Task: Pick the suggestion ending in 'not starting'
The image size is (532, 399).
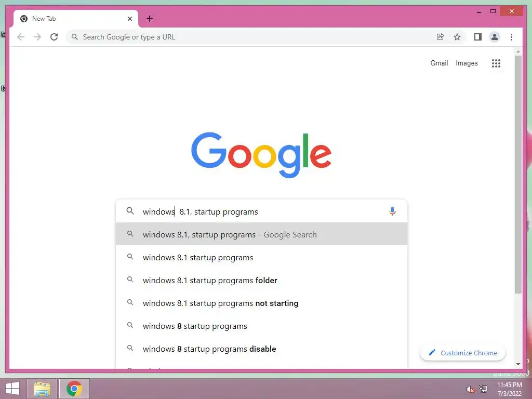Action: 261,303
